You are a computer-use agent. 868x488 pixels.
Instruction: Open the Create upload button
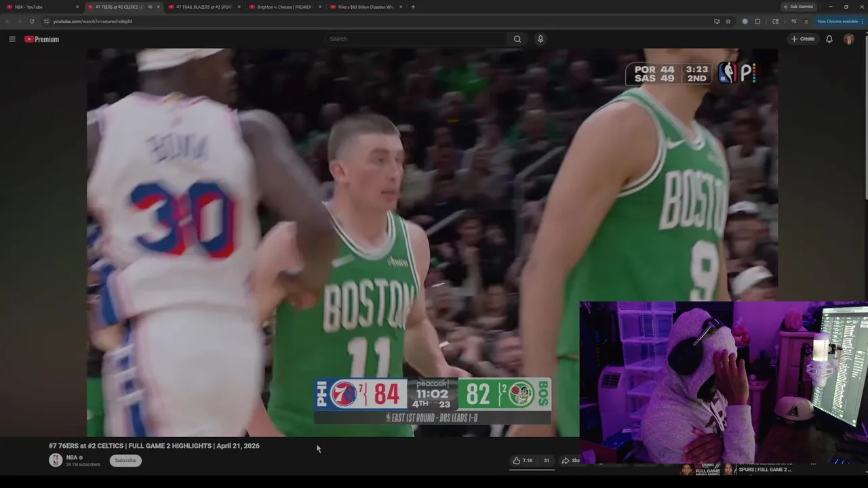point(803,39)
